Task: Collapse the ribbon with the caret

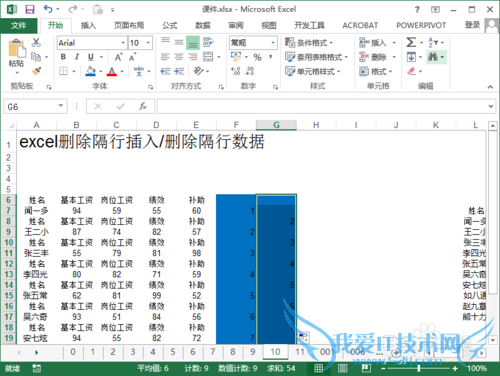Action: coord(490,87)
